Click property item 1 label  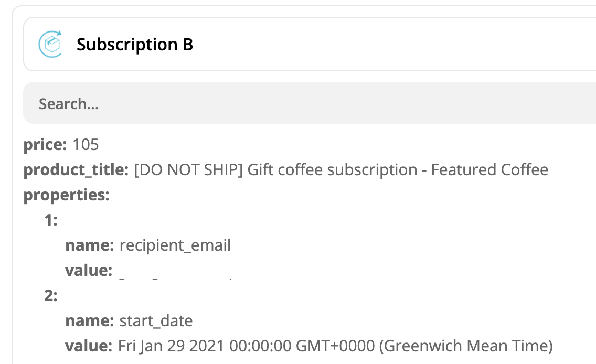(51, 220)
